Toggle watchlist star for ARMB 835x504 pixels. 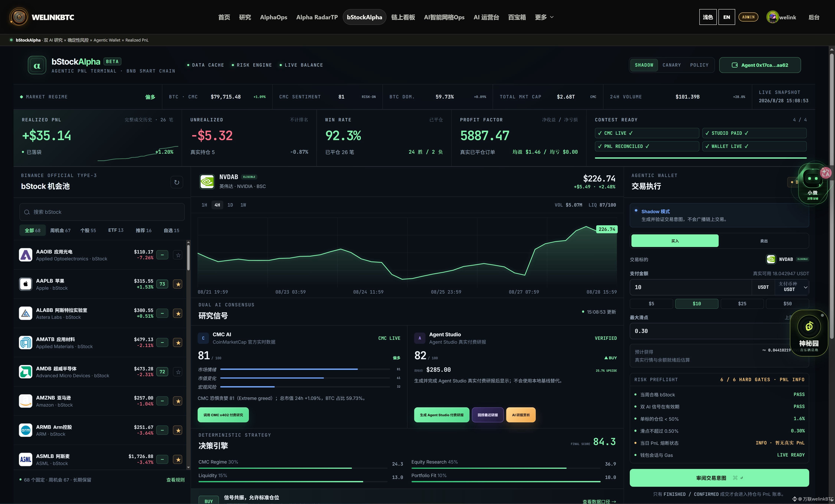[x=178, y=431]
